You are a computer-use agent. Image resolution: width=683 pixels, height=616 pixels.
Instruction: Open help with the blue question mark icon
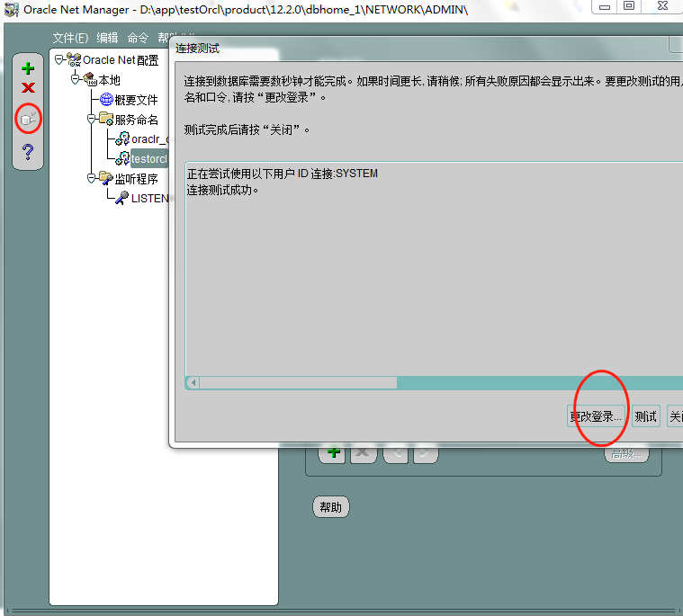coord(28,151)
